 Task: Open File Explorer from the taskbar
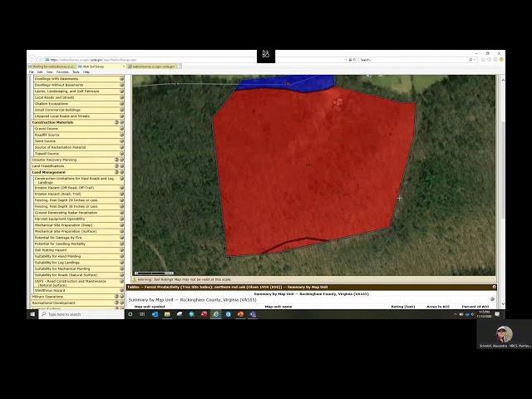167,314
